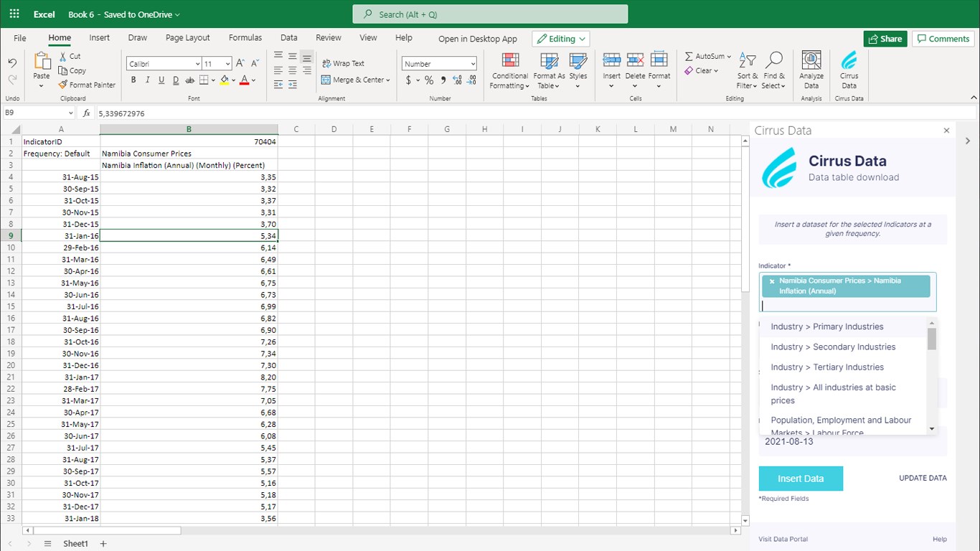Screen dimensions: 980x551
Task: Switch to the Data tab
Action: (x=289, y=38)
